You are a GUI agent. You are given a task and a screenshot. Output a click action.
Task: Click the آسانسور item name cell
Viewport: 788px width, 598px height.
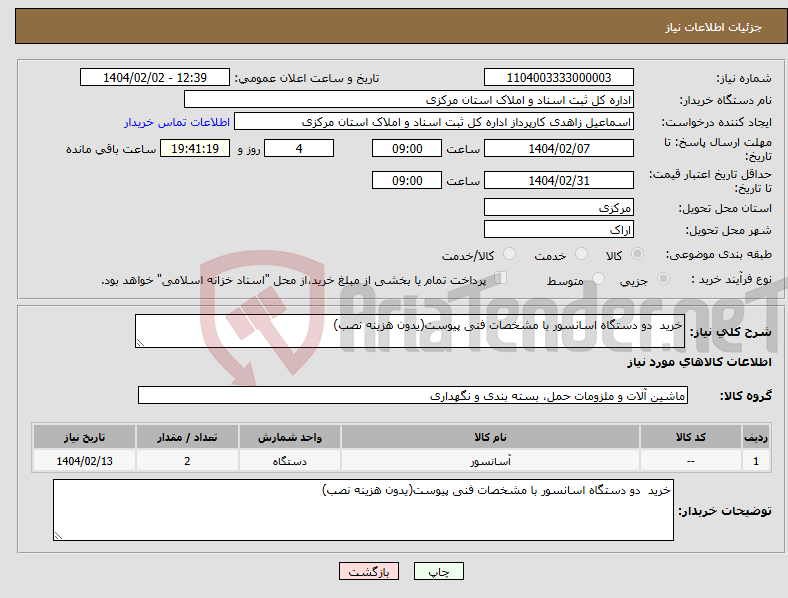click(490, 461)
